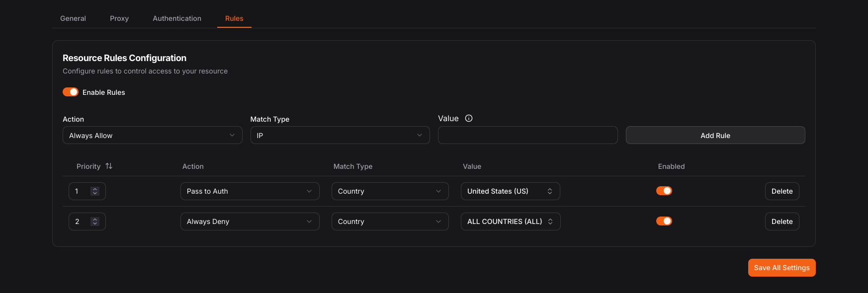Click the Value info icon
This screenshot has width=868, height=293.
468,118
